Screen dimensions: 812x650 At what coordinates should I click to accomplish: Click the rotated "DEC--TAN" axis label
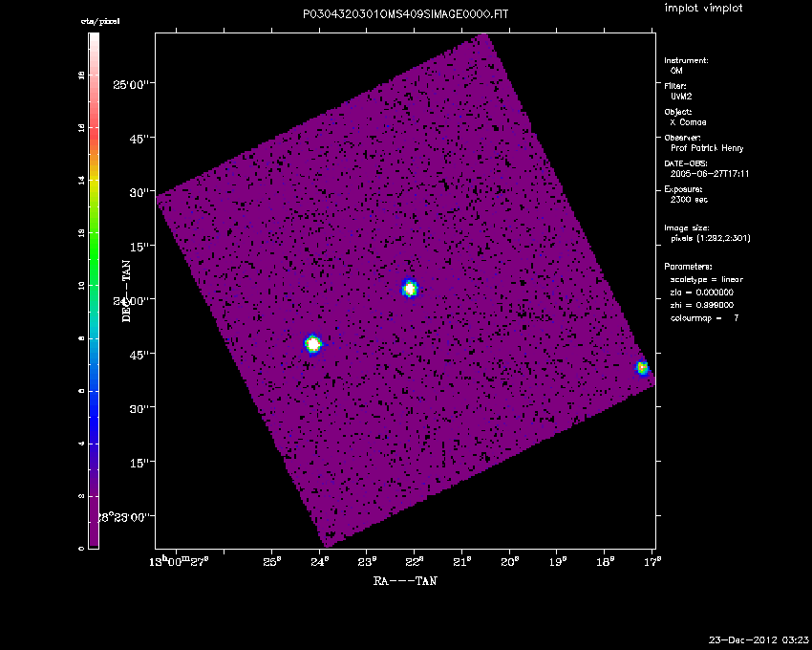(126, 291)
